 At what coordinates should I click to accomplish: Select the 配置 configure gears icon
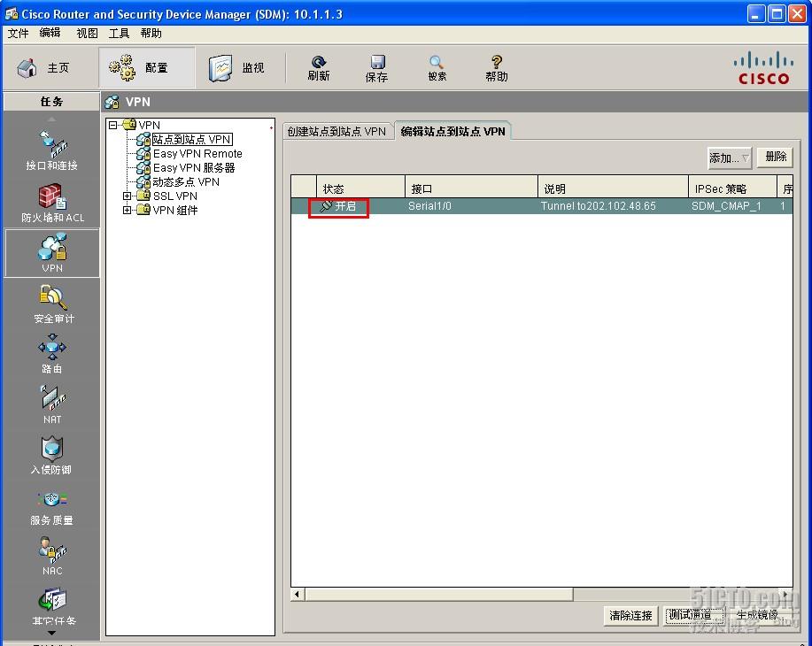[122, 68]
